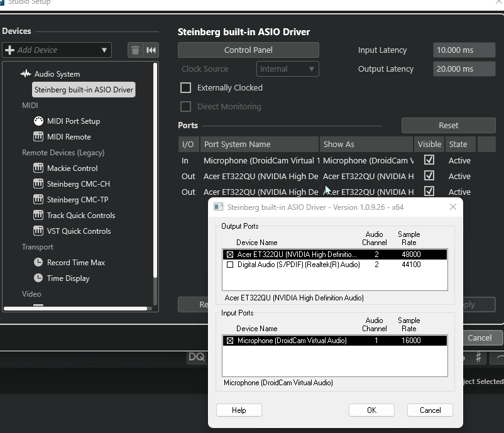Open the Clock Source Internal dropdown
Screen dimensions: 504x433
pyautogui.click(x=288, y=69)
